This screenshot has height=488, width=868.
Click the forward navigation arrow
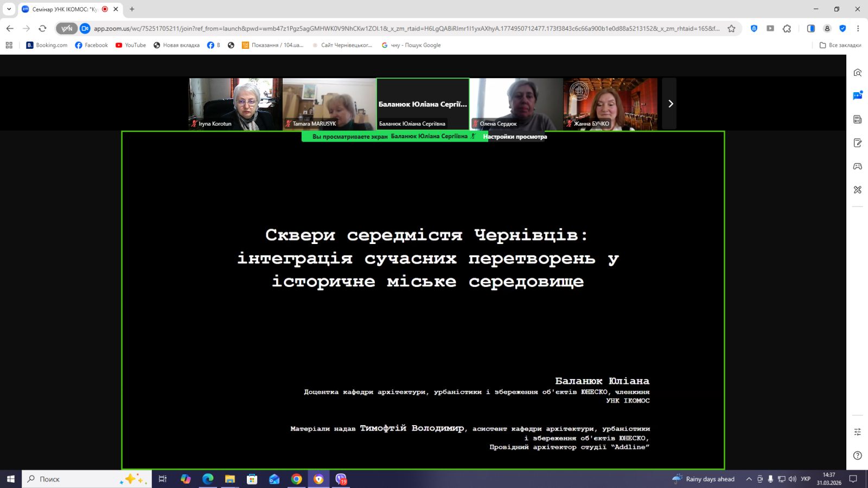click(26, 29)
